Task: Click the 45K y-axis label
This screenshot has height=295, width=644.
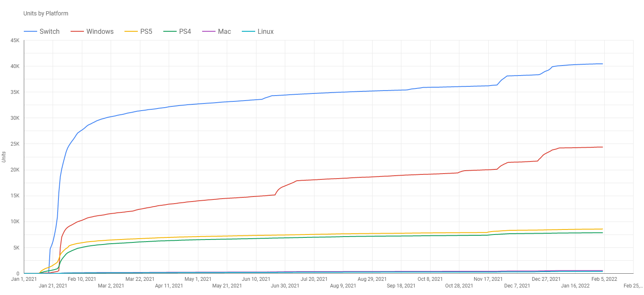Action: pyautogui.click(x=15, y=40)
